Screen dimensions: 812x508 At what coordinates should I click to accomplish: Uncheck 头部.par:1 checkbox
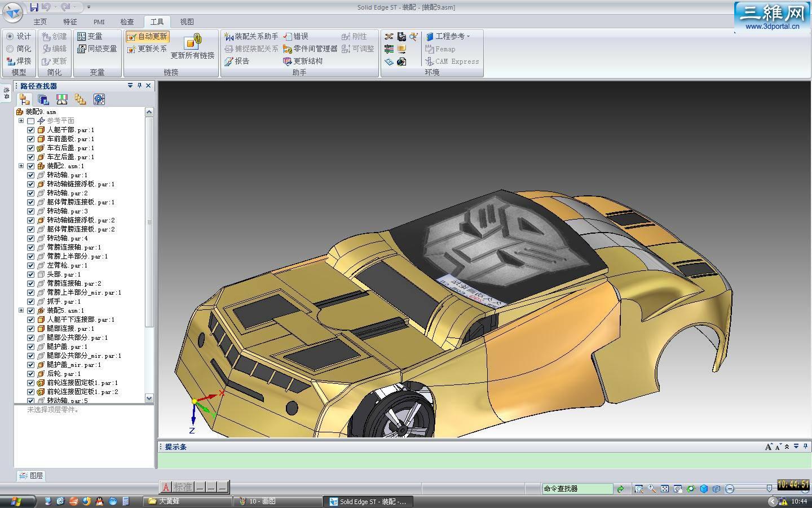(x=31, y=274)
